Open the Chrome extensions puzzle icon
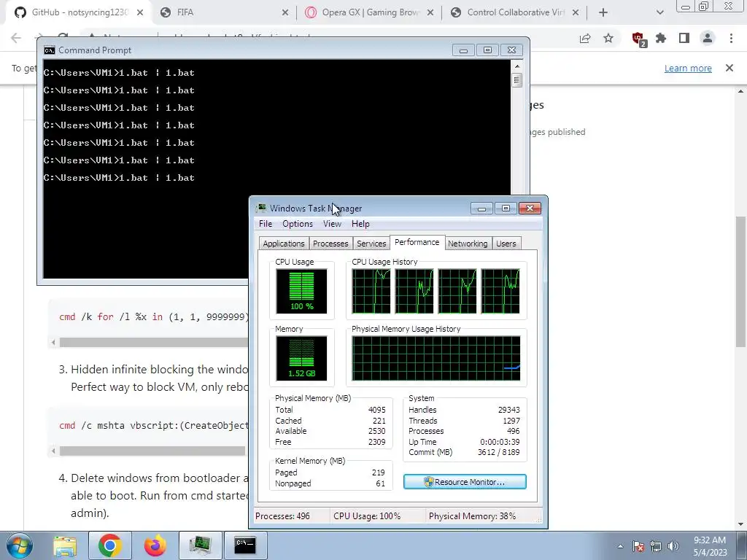 coord(661,38)
